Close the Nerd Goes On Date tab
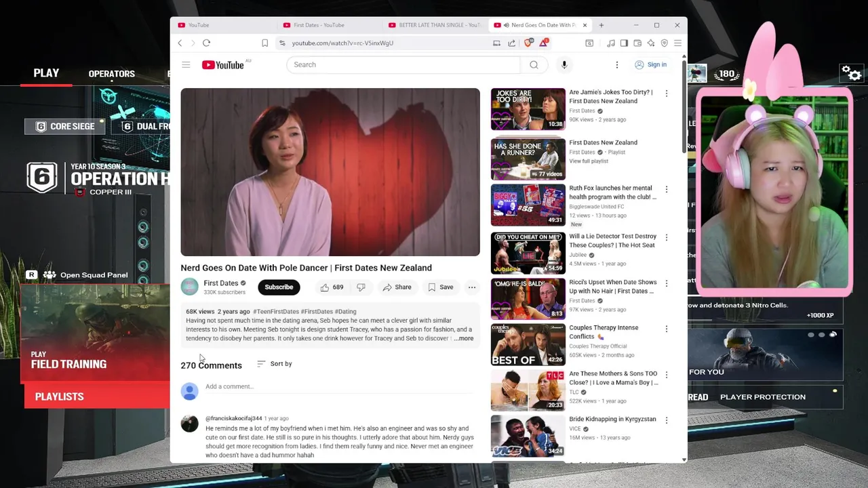 [585, 25]
